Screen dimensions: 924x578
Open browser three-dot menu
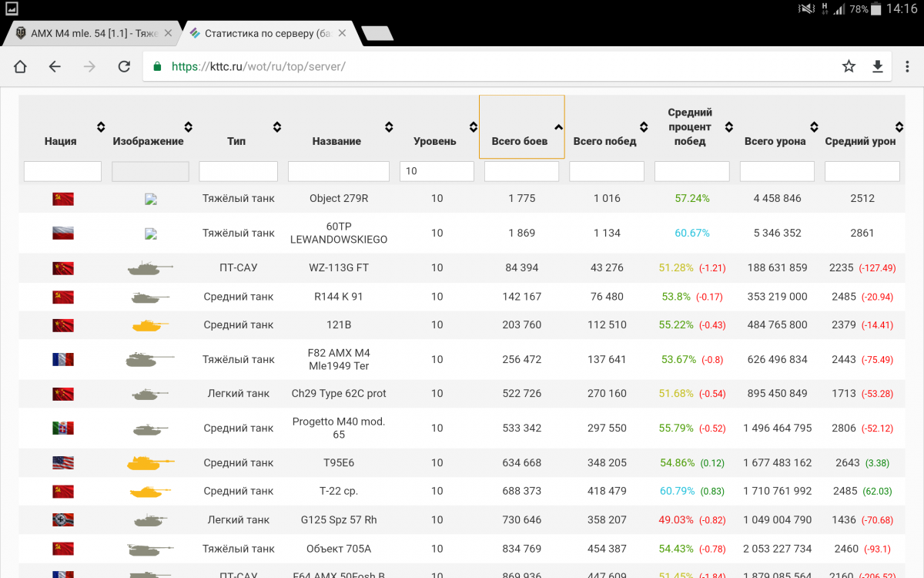905,67
